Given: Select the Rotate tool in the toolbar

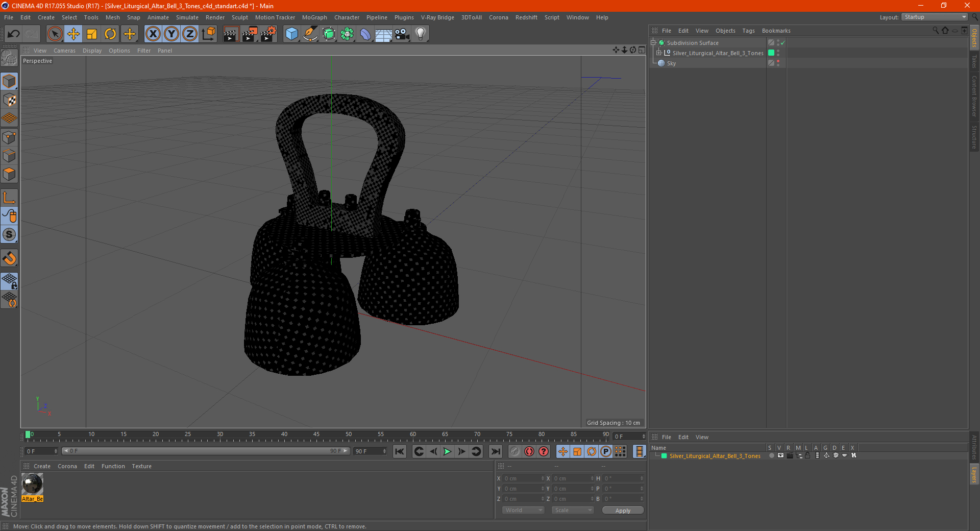Looking at the screenshot, I should point(110,34).
